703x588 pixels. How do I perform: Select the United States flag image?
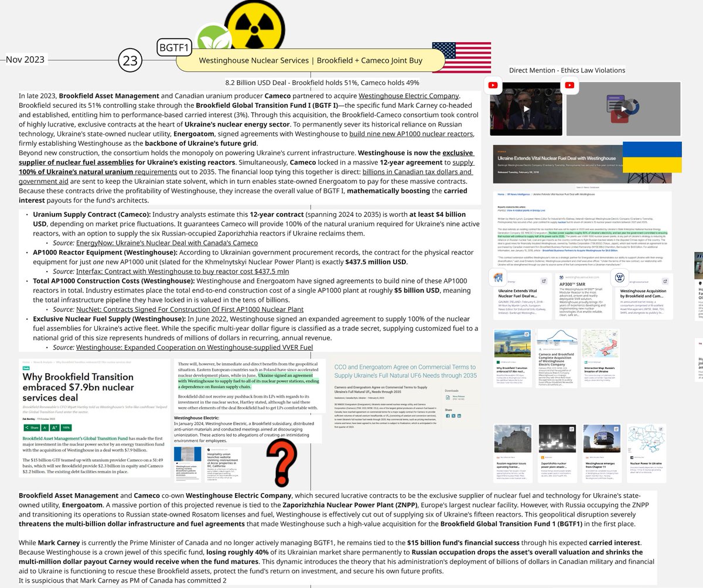tap(461, 57)
